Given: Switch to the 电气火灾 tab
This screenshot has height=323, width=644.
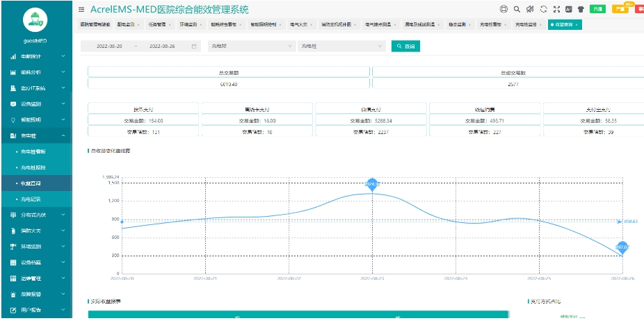Looking at the screenshot, I should click(300, 24).
